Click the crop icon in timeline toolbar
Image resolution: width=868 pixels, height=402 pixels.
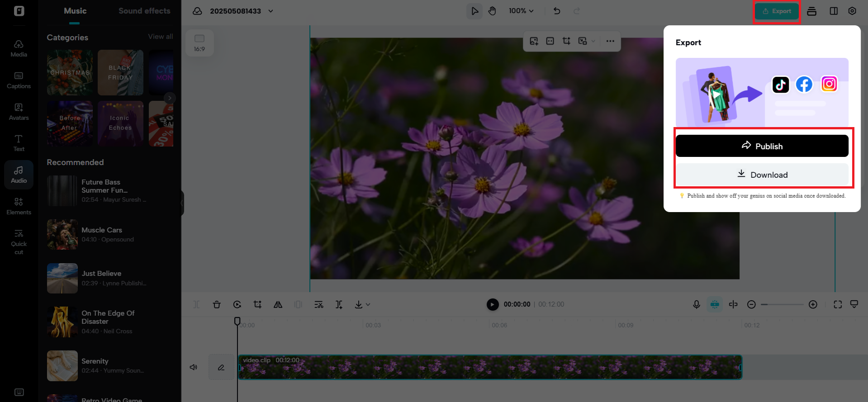pyautogui.click(x=257, y=304)
